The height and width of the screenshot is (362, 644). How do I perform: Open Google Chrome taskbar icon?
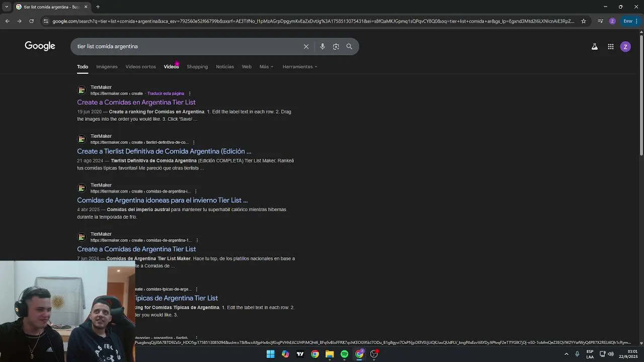click(315, 354)
